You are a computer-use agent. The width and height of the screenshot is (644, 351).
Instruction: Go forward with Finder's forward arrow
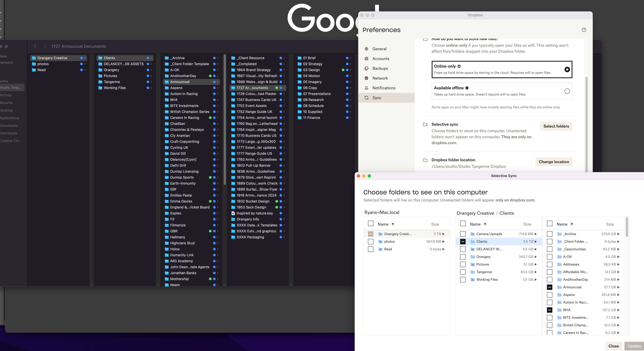click(44, 46)
